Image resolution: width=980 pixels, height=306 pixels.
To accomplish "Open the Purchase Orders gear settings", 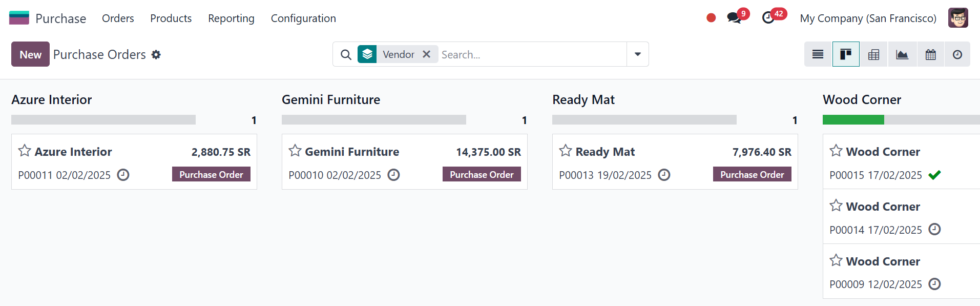I will pyautogui.click(x=156, y=54).
